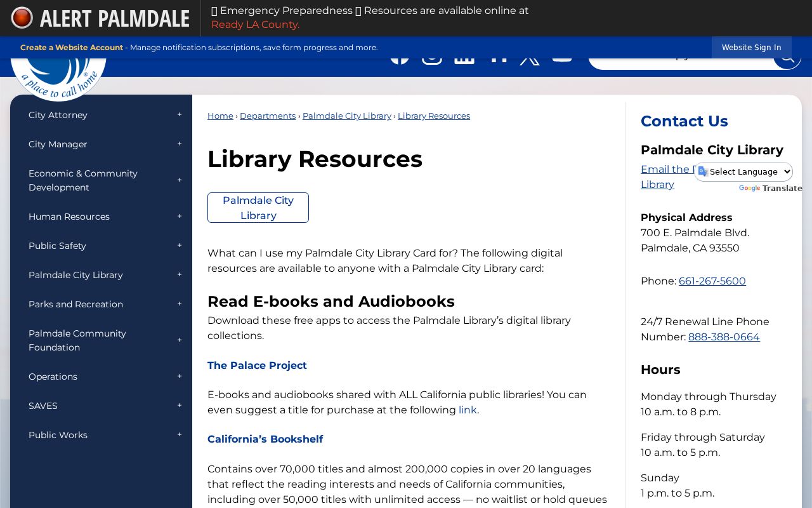Click the 'Read E-books and Audiobooks' heading

[331, 301]
